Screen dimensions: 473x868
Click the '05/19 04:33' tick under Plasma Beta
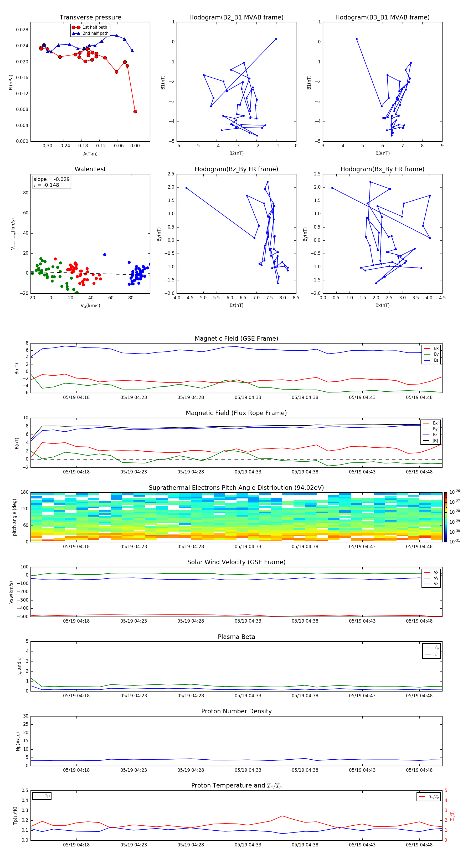pos(248,695)
